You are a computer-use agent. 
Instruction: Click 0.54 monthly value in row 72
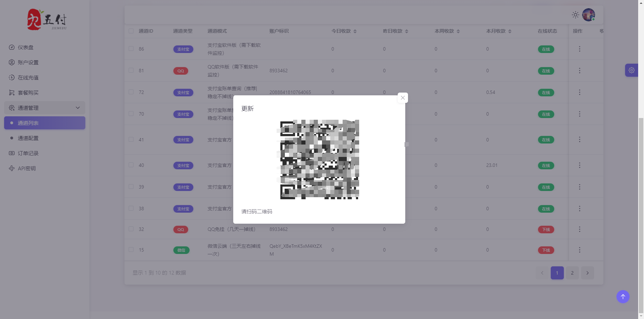click(x=491, y=92)
